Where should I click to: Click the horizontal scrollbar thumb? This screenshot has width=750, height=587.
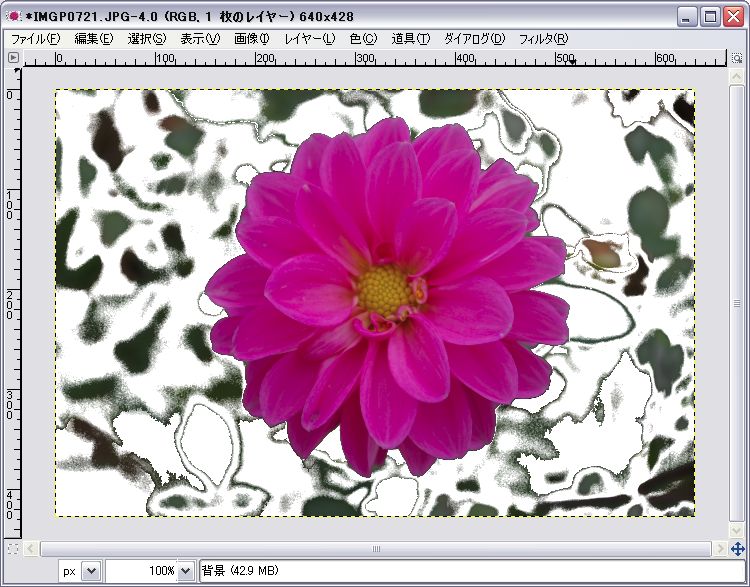coord(376,549)
